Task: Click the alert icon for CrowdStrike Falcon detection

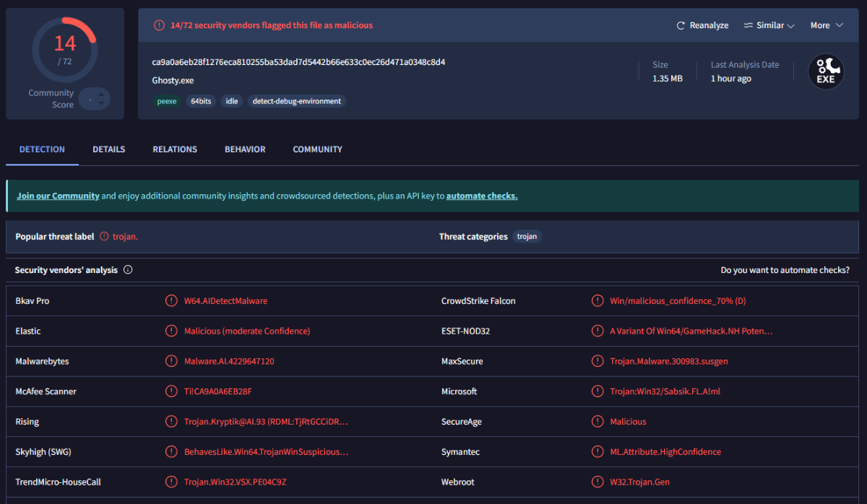Action: pyautogui.click(x=598, y=300)
